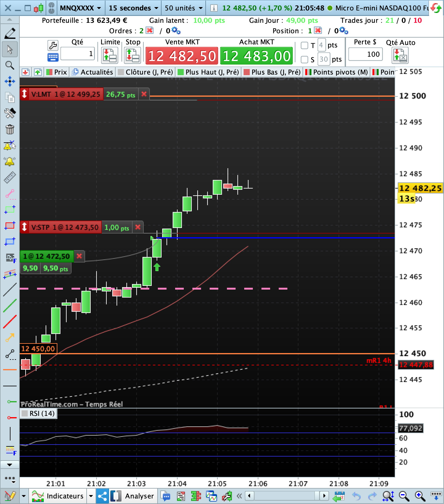444x504 pixels.
Task: Cancel all orders with the red X
Action: [150, 30]
